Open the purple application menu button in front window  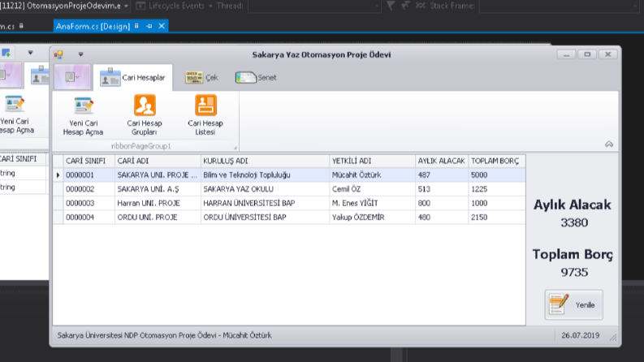72,77
